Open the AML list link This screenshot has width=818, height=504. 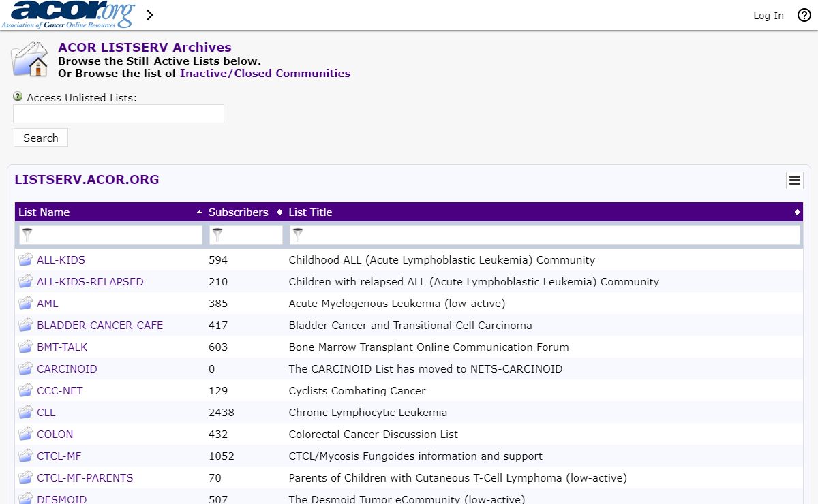48,304
